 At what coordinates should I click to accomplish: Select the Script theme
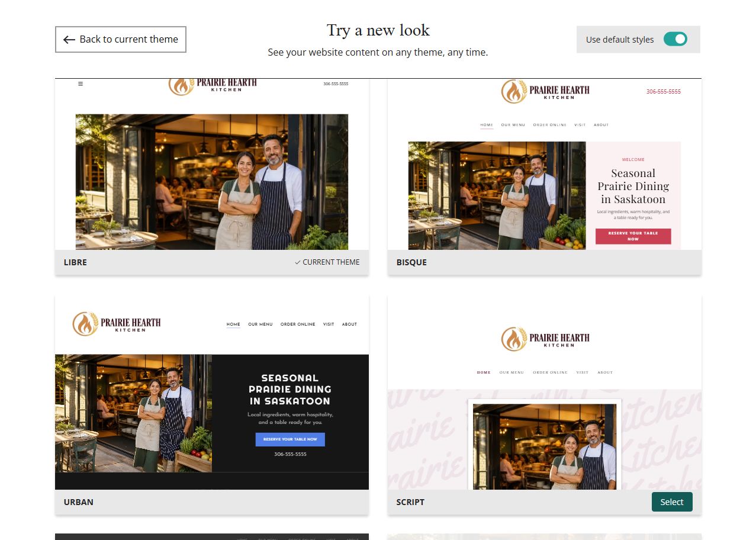[672, 502]
